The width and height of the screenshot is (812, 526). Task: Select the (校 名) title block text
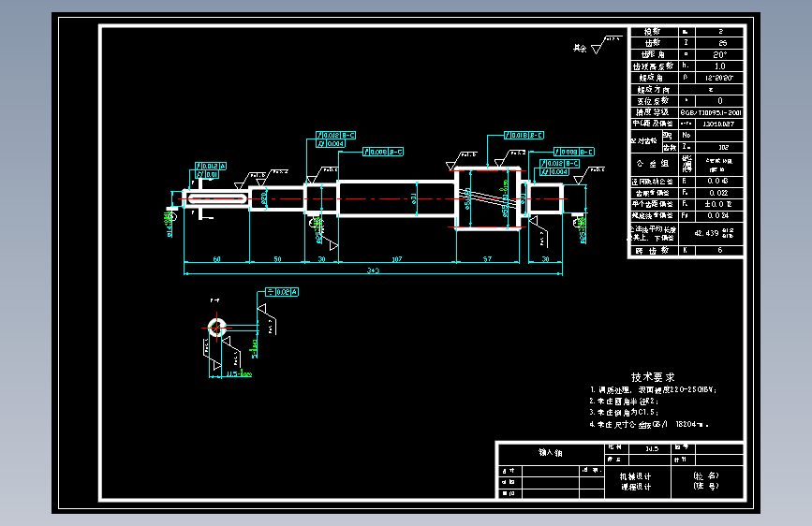pyautogui.click(x=706, y=475)
